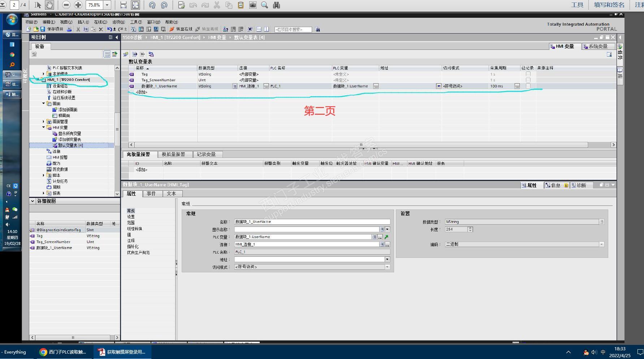Collapse the 画面 tree folder
The height and width of the screenshot is (359, 644).
pos(44,104)
